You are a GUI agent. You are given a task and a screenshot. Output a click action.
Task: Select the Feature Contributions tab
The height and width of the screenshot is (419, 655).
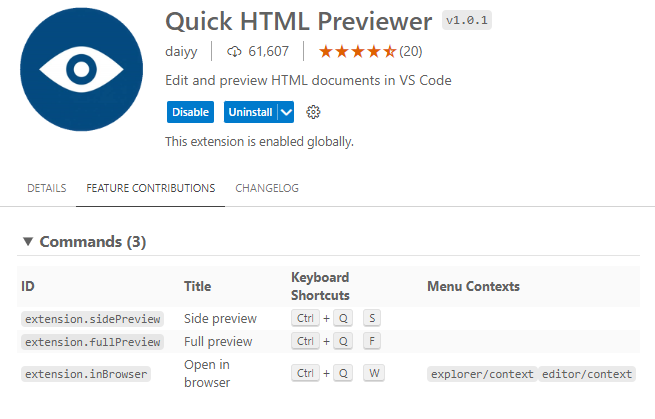click(150, 188)
